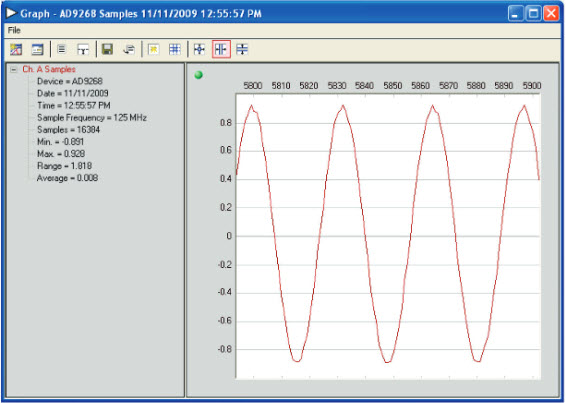Collapse the Ch. A Samples tree node
566x403 pixels.
point(14,69)
